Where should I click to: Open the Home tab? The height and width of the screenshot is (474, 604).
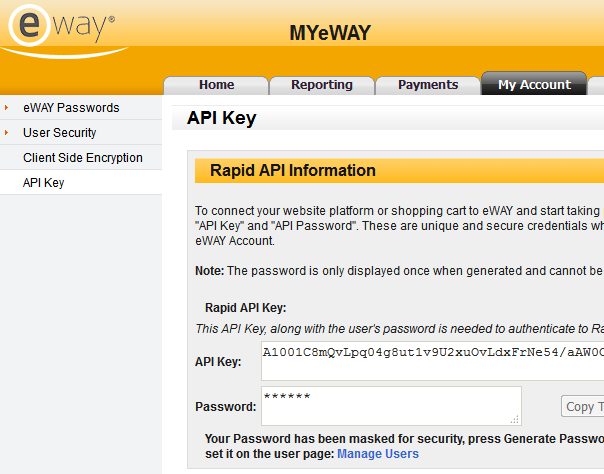tap(216, 85)
